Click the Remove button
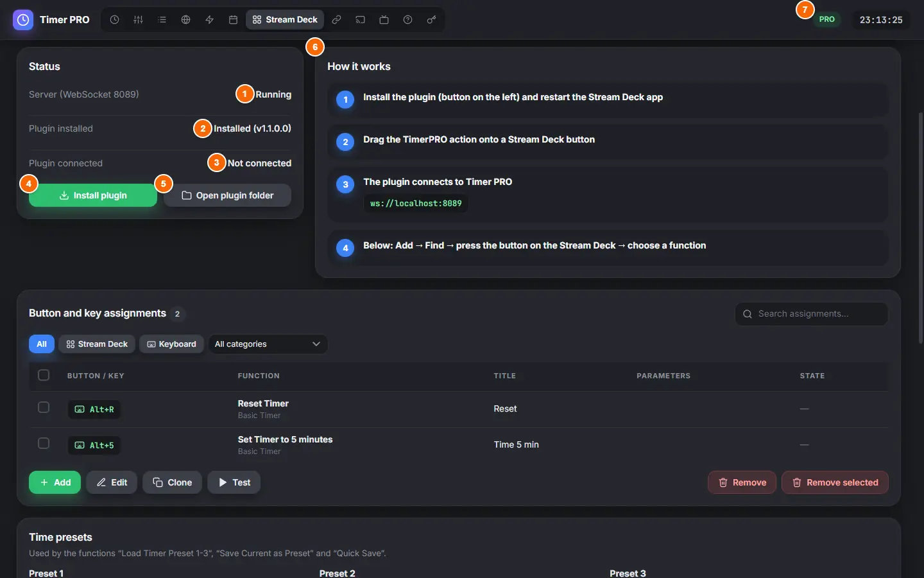 (x=742, y=482)
